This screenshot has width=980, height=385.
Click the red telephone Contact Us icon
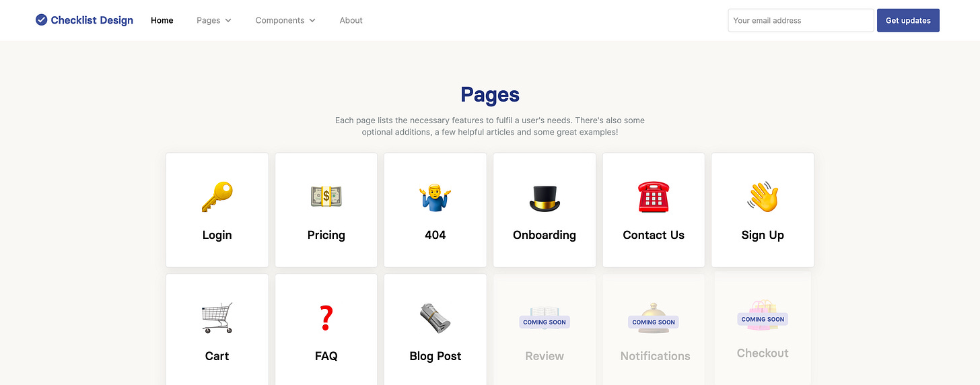(x=654, y=197)
